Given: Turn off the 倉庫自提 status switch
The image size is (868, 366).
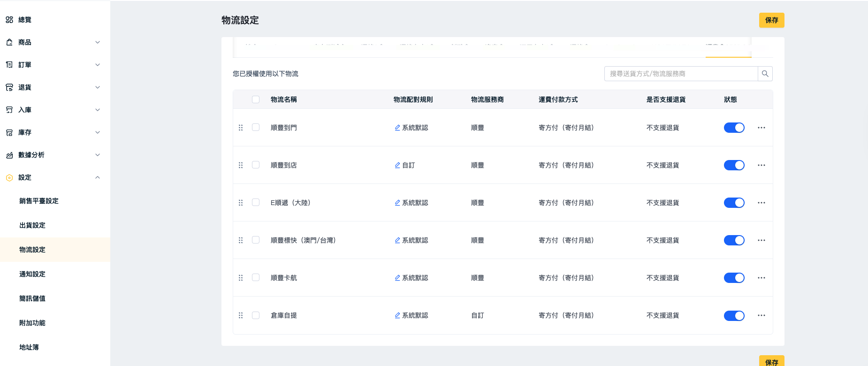Looking at the screenshot, I should point(734,315).
